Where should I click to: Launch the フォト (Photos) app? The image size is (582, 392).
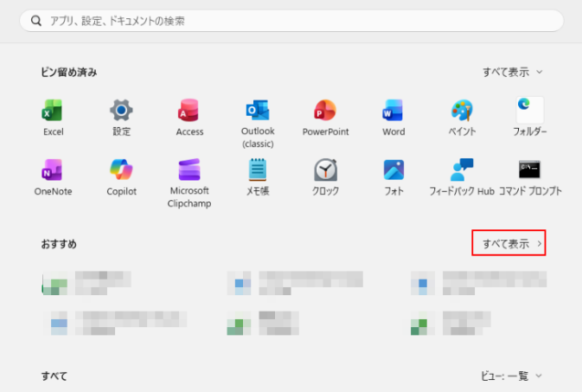coord(394,177)
